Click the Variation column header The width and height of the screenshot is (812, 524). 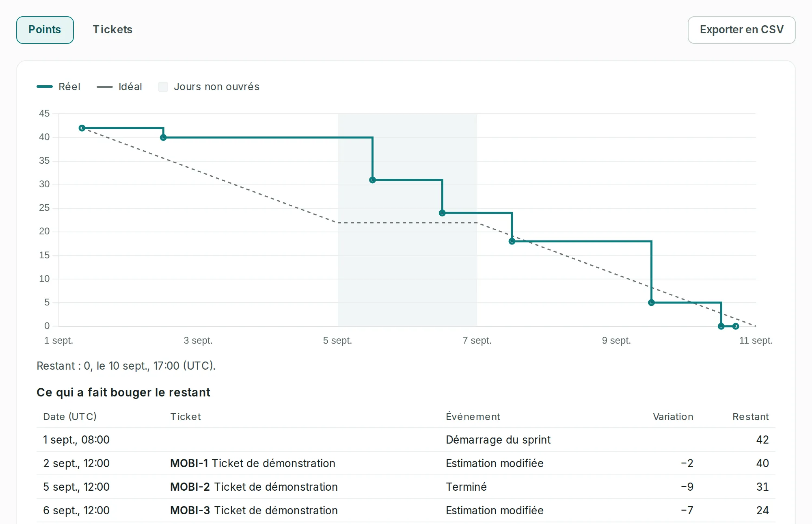coord(673,416)
